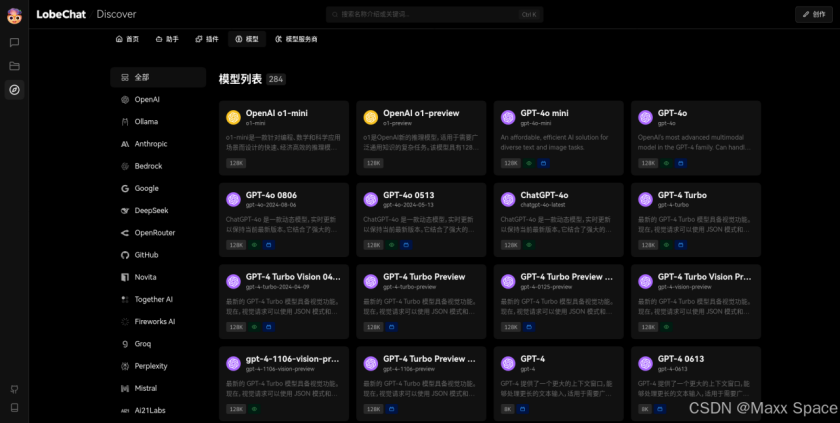Select 全部 category in provider list
Viewport: 840px width, 423px height.
pyautogui.click(x=158, y=77)
